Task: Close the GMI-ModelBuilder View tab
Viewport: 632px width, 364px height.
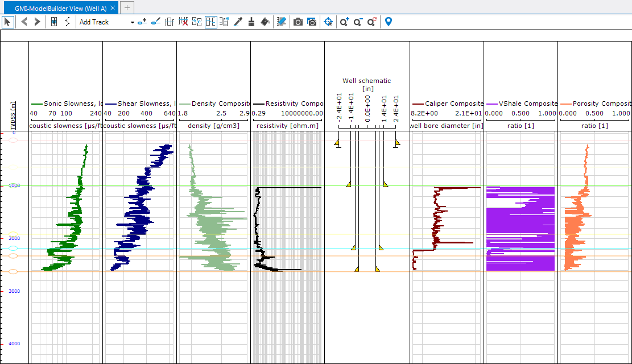Action: [x=113, y=8]
